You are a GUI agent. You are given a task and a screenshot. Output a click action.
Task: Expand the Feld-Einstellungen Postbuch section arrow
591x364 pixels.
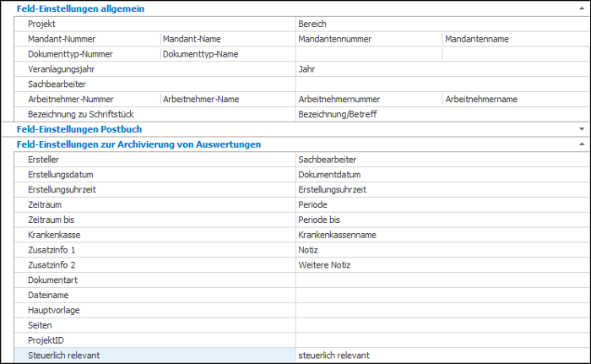click(x=582, y=129)
